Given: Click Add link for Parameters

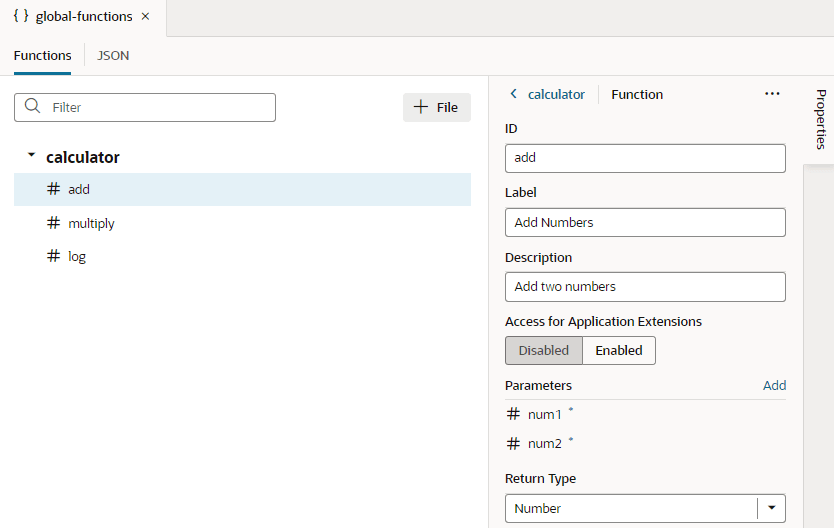Looking at the screenshot, I should coord(774,385).
